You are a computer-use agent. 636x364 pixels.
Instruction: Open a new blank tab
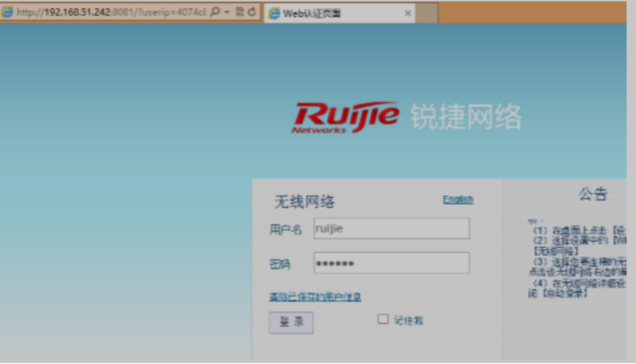[426, 13]
